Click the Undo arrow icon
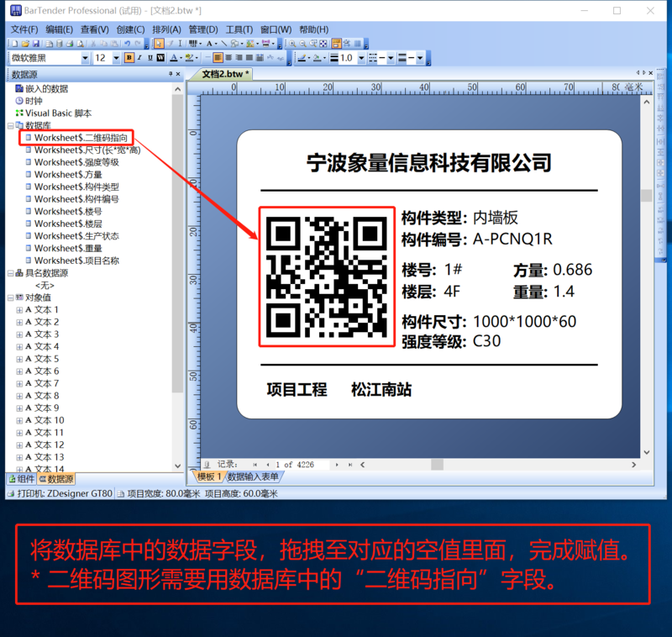Viewport: 672px width, 637px height. click(128, 44)
